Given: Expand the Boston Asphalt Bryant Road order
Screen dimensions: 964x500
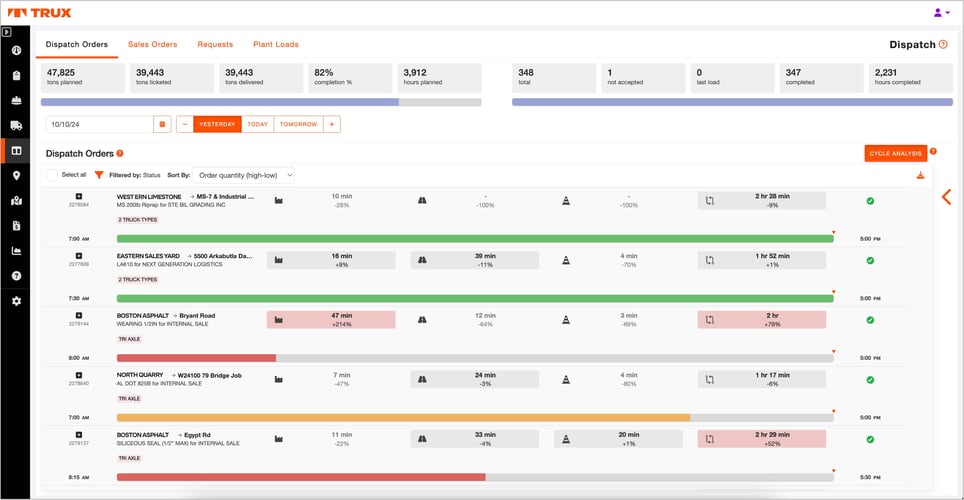Looking at the screenshot, I should 79,315.
